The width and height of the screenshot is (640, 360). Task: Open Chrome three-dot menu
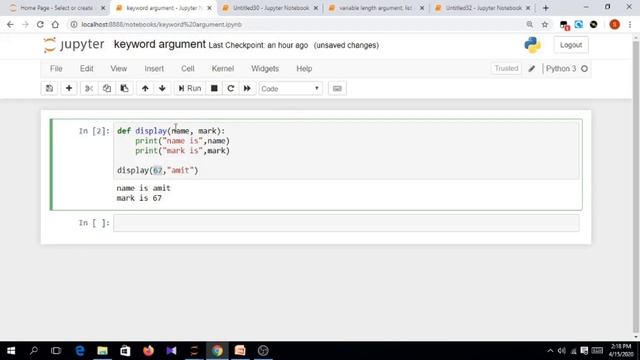(x=630, y=24)
